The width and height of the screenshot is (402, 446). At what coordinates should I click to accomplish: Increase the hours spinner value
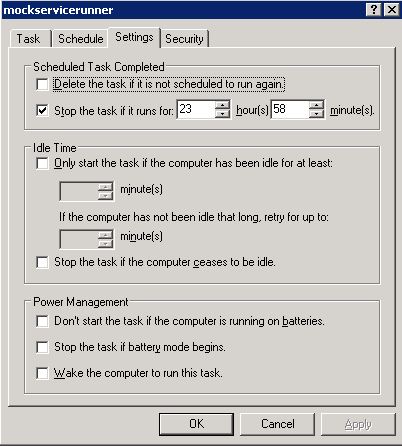coord(222,105)
